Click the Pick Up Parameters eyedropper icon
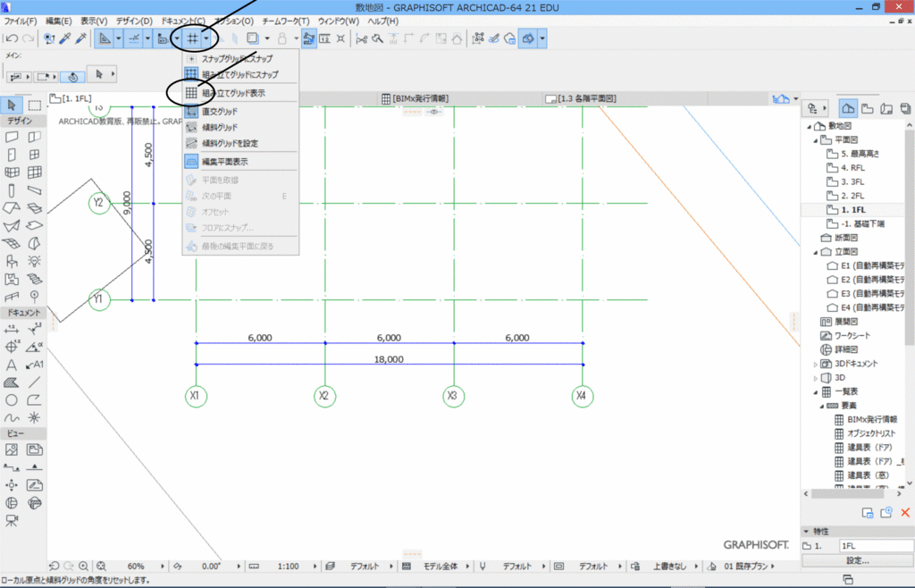 pyautogui.click(x=65, y=38)
